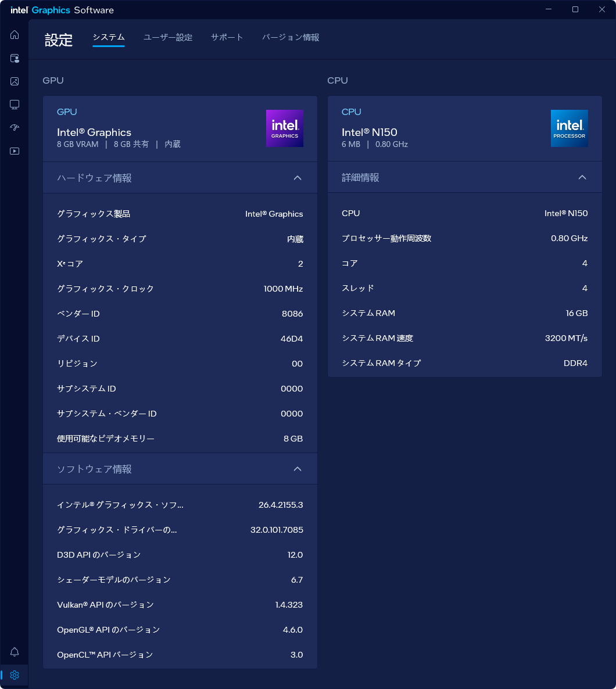The image size is (616, 689).
Task: Click the デバイス ID value 46D4
Action: [292, 339]
